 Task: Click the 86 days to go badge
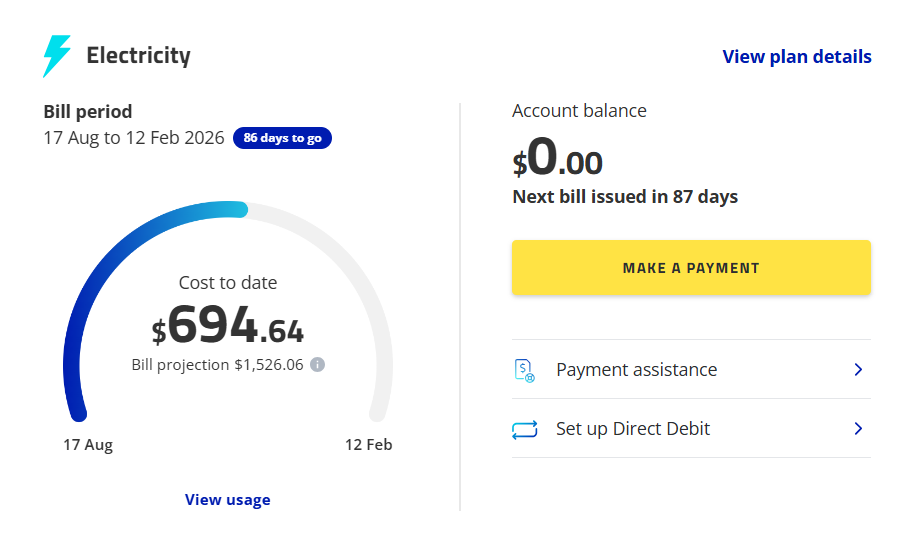(282, 138)
